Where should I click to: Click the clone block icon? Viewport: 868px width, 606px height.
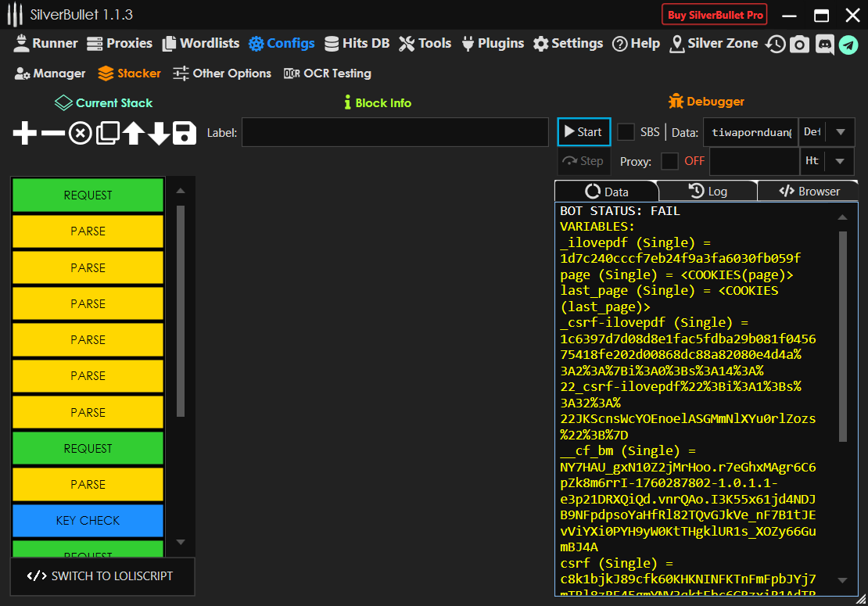pos(106,133)
